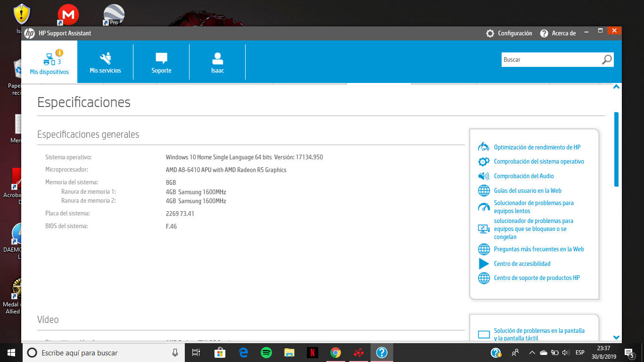Expand the hidden system tray icons
The width and height of the screenshot is (644, 362).
(532, 353)
